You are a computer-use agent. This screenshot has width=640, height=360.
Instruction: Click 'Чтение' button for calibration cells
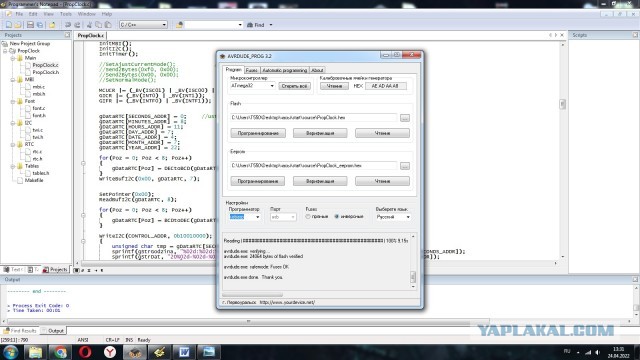[x=334, y=86]
